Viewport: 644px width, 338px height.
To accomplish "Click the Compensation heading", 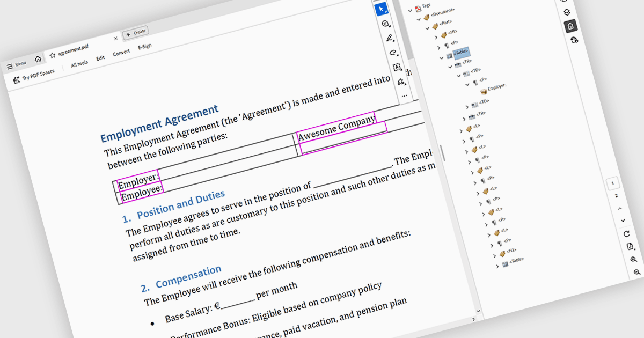I will coord(188,277).
